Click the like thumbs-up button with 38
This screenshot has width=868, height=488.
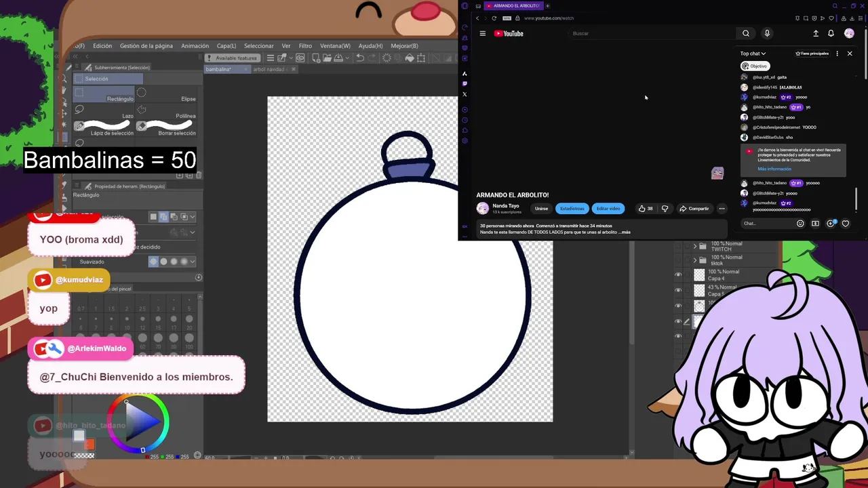click(x=646, y=209)
